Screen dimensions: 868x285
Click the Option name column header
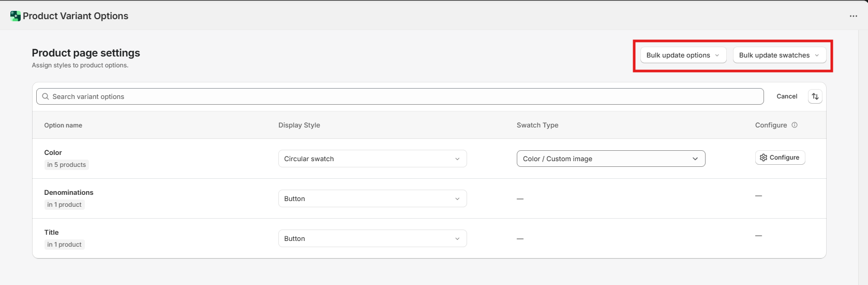pos(63,125)
